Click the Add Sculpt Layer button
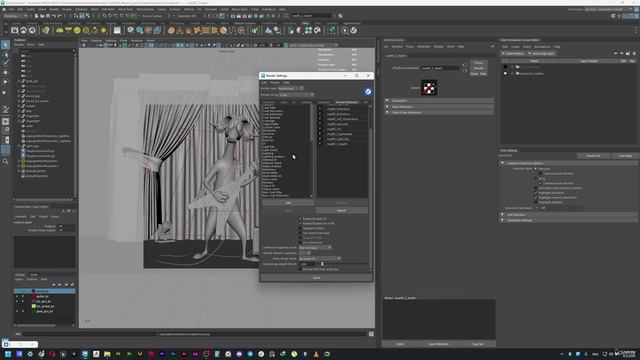 (543, 53)
